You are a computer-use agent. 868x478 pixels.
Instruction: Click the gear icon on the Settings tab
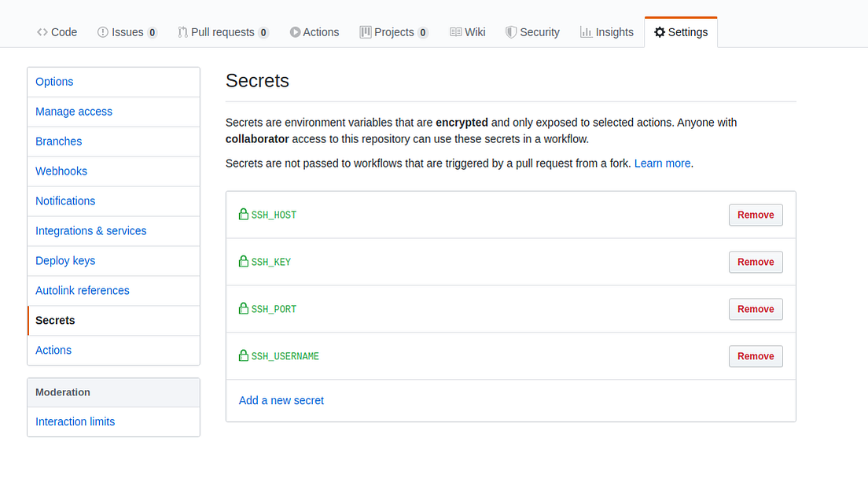(659, 31)
